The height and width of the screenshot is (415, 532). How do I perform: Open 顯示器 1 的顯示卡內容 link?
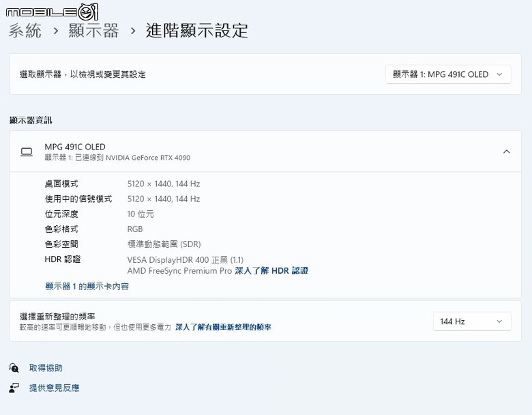coord(87,286)
